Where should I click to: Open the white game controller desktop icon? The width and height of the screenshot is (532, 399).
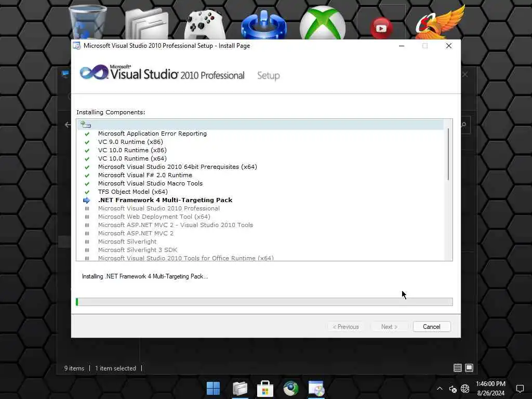(205, 24)
